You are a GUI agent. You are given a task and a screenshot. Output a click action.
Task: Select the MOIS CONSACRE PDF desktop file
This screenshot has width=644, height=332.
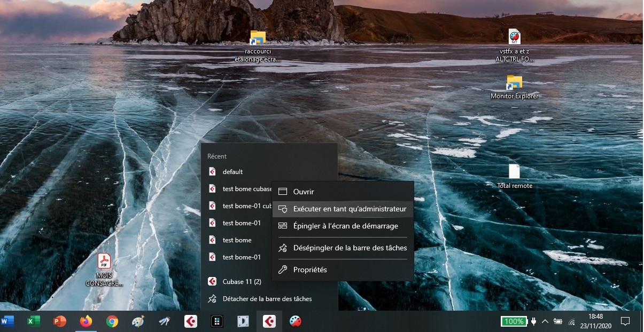click(x=104, y=271)
